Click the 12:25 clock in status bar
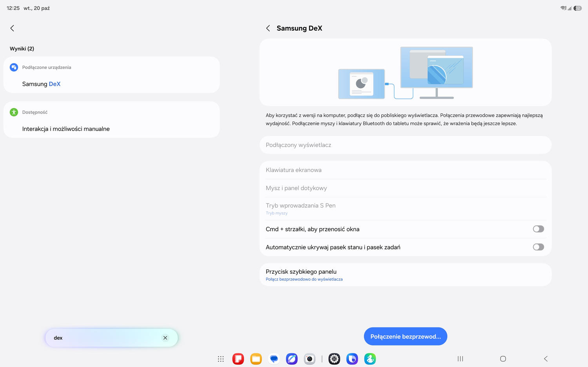 click(13, 8)
